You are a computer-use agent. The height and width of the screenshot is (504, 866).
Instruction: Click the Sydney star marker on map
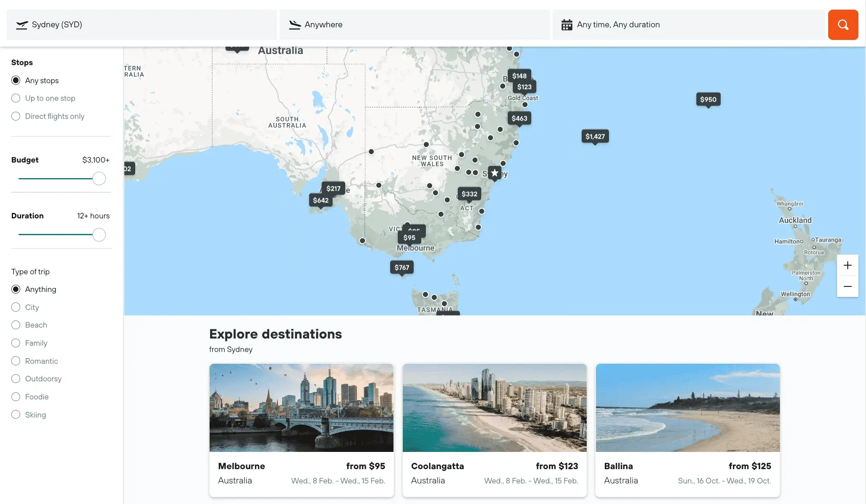coord(495,173)
